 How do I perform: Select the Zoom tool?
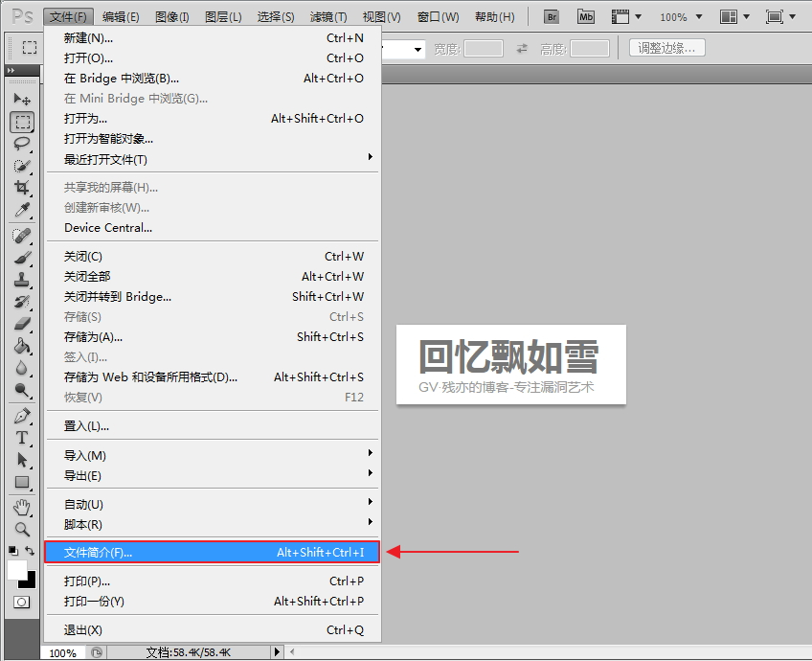(22, 529)
